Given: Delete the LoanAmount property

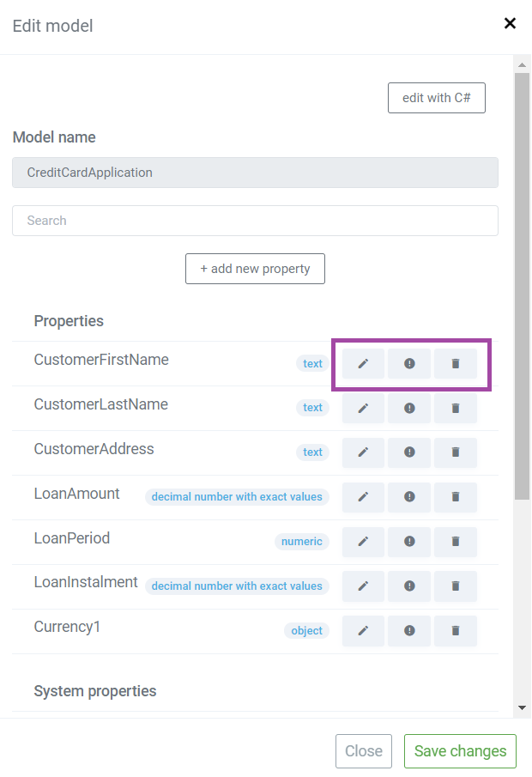Looking at the screenshot, I should [x=456, y=496].
